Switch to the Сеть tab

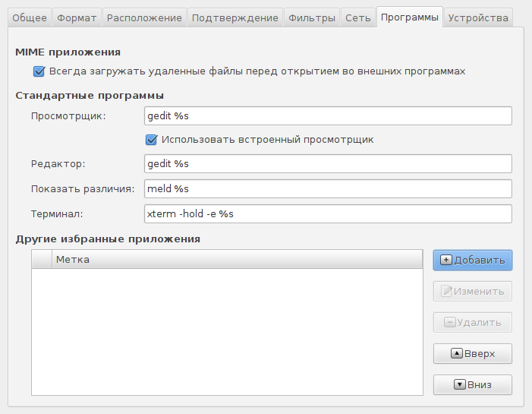coord(358,17)
